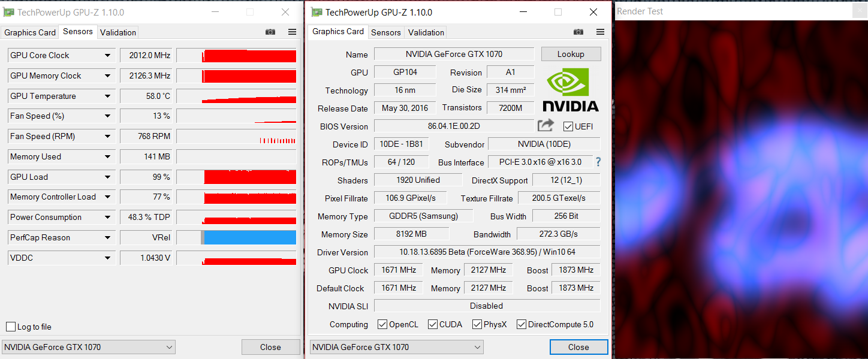This screenshot has height=359, width=868.
Task: Click the NVIDIA SLI Disabled field
Action: [487, 306]
